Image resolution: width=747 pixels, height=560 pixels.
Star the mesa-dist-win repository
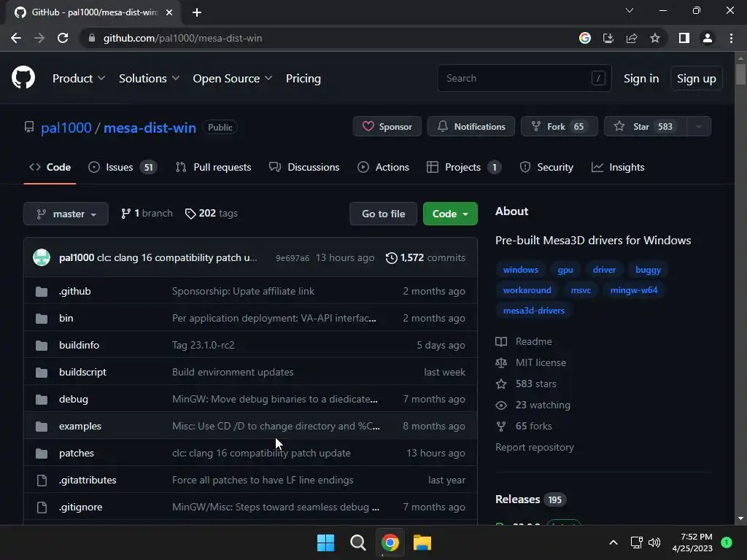(646, 127)
